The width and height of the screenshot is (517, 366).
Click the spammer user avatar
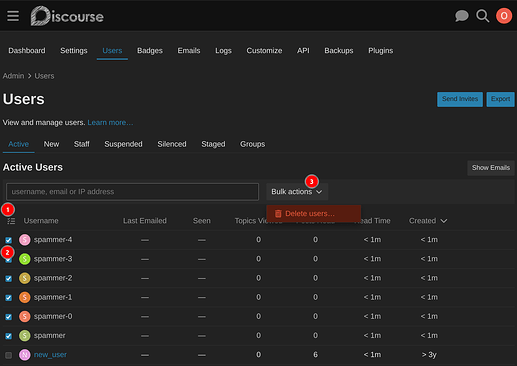coord(25,335)
